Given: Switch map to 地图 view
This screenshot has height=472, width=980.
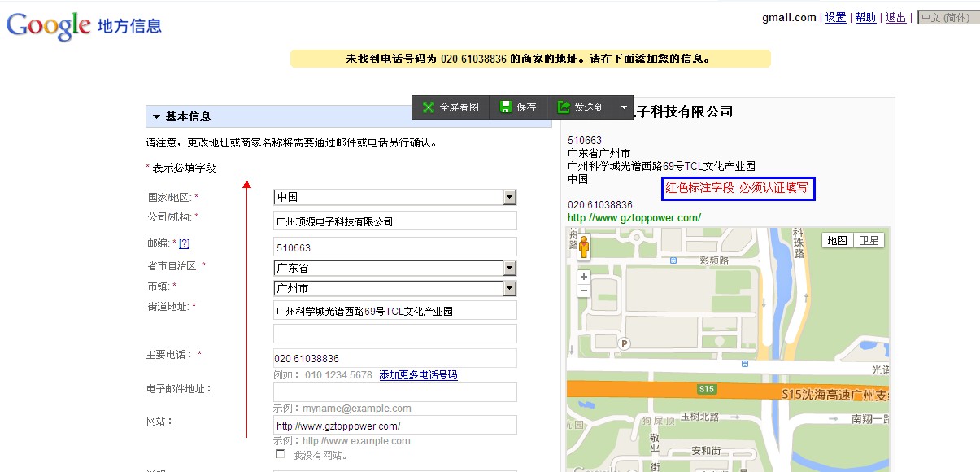Looking at the screenshot, I should [x=838, y=240].
